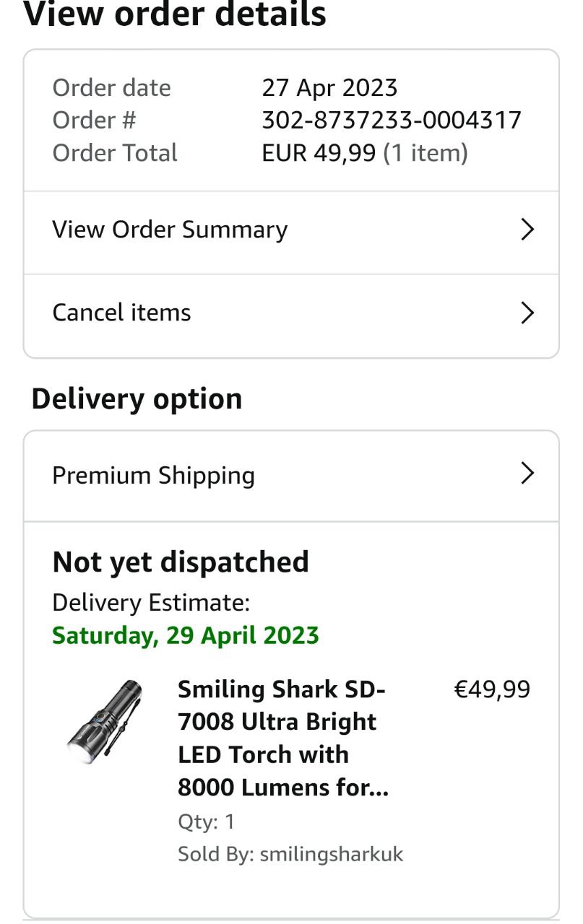Tap the arrow icon next to Cancel items

527,313
